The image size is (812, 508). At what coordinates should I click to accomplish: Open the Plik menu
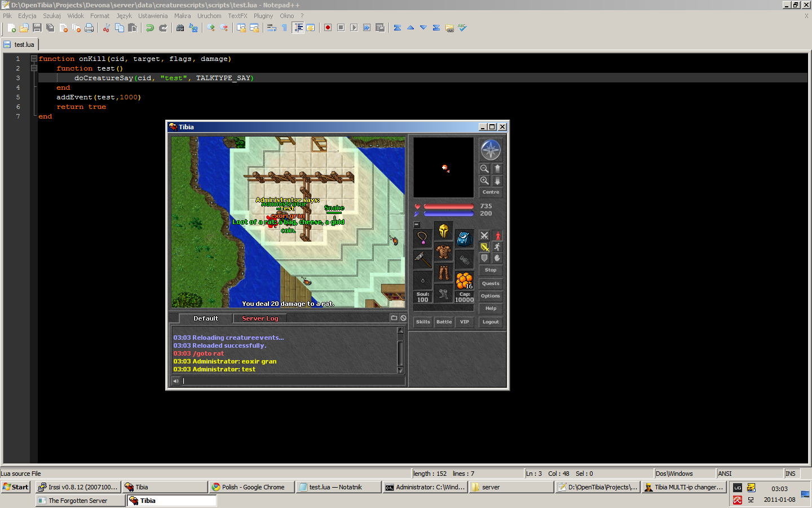(7, 16)
